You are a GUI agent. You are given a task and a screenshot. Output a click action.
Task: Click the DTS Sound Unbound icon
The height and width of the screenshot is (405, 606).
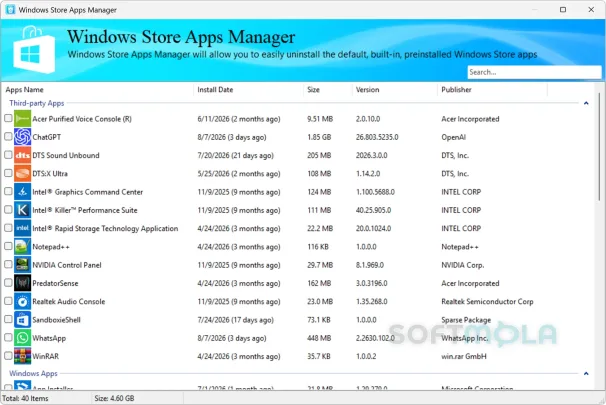(x=22, y=155)
